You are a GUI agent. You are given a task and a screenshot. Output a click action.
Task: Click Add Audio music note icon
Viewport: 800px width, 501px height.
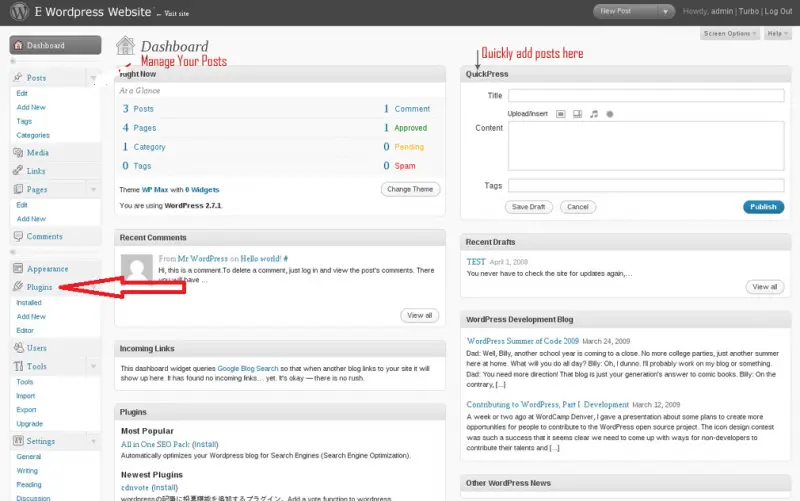(x=594, y=114)
